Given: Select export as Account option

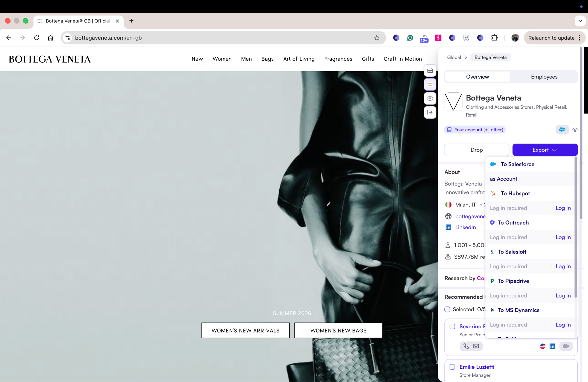Looking at the screenshot, I should pyautogui.click(x=503, y=179).
